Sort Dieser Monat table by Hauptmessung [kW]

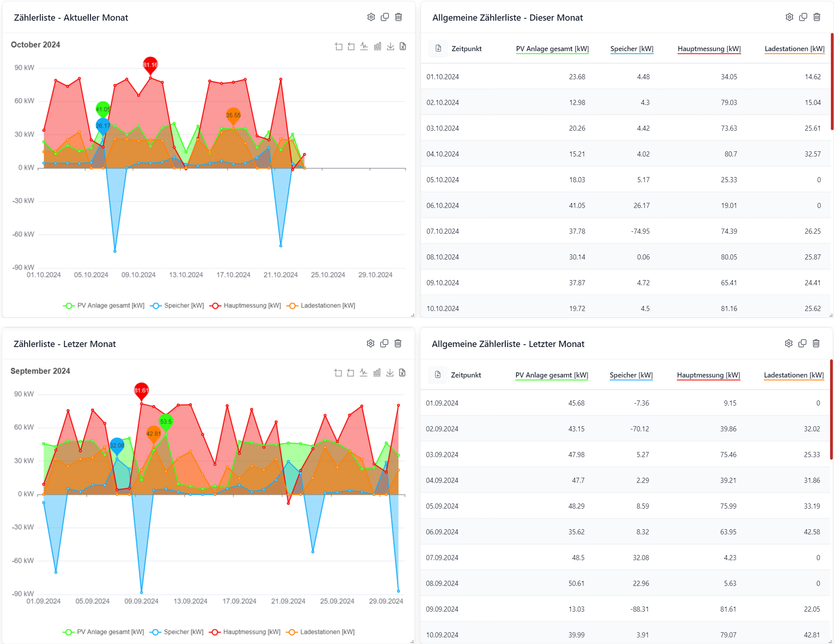pos(709,49)
